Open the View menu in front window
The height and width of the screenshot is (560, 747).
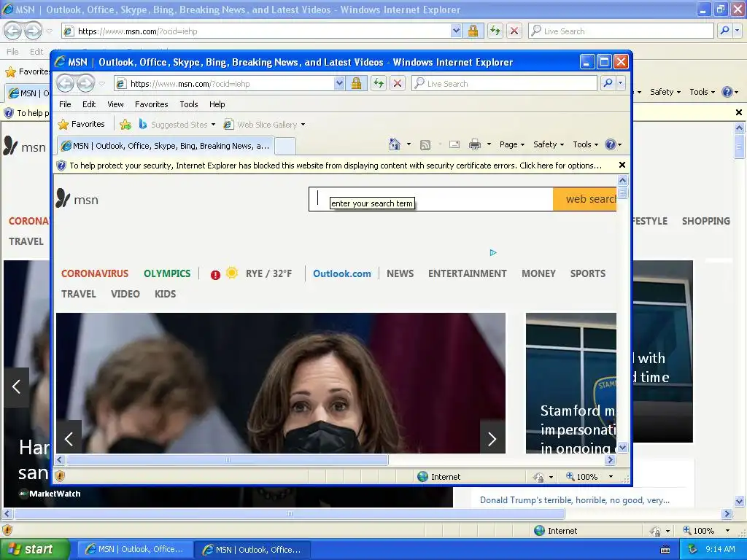(115, 104)
